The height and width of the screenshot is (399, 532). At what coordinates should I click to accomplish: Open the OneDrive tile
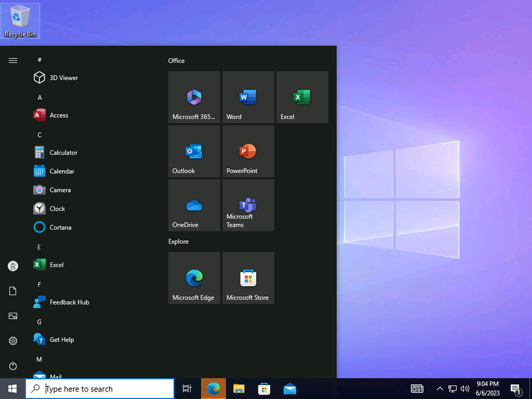point(194,205)
